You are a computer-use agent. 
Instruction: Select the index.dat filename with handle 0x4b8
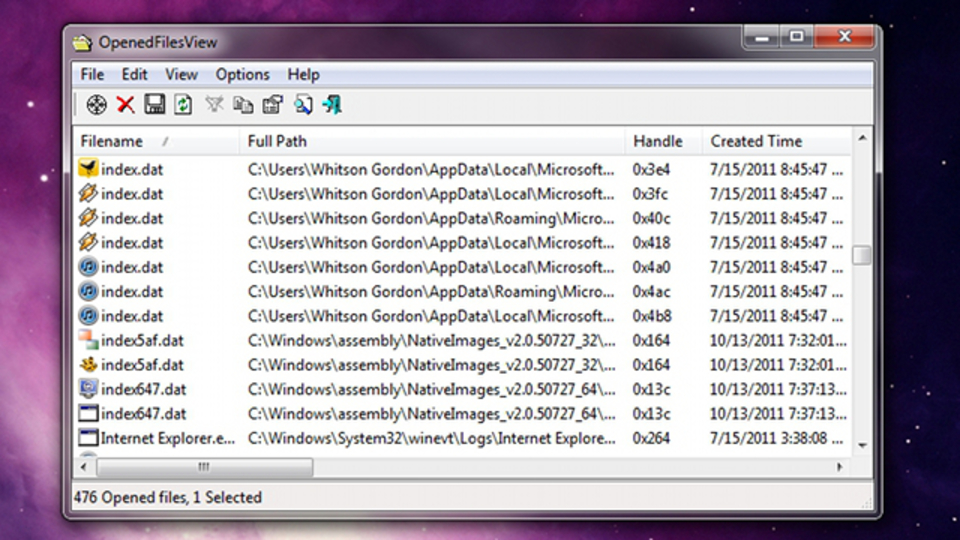click(132, 317)
